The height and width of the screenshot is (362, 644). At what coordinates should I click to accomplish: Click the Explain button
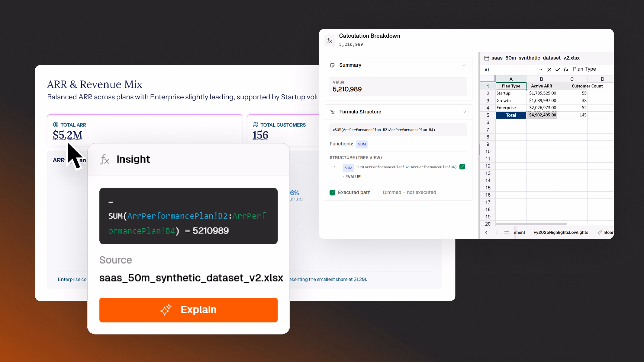[188, 310]
